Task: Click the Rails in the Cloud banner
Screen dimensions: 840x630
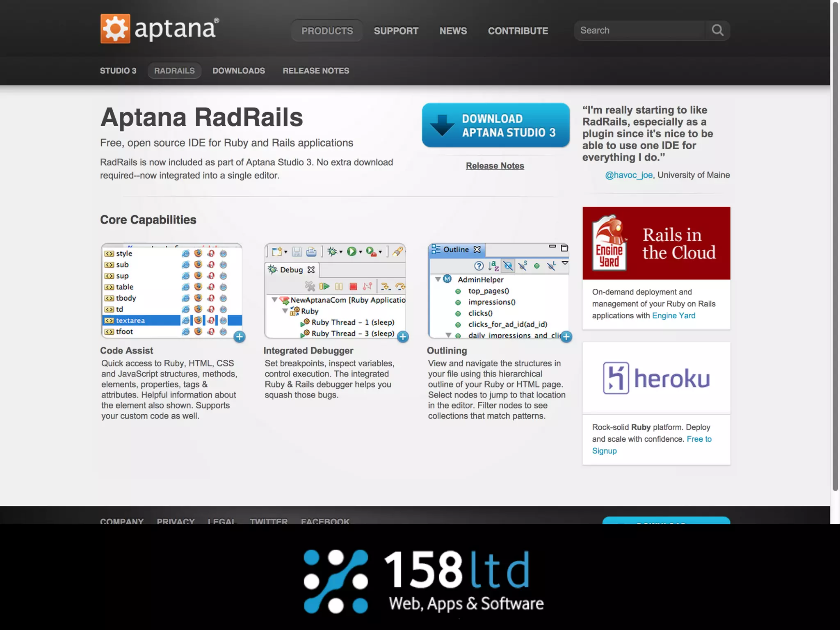Action: pyautogui.click(x=656, y=243)
